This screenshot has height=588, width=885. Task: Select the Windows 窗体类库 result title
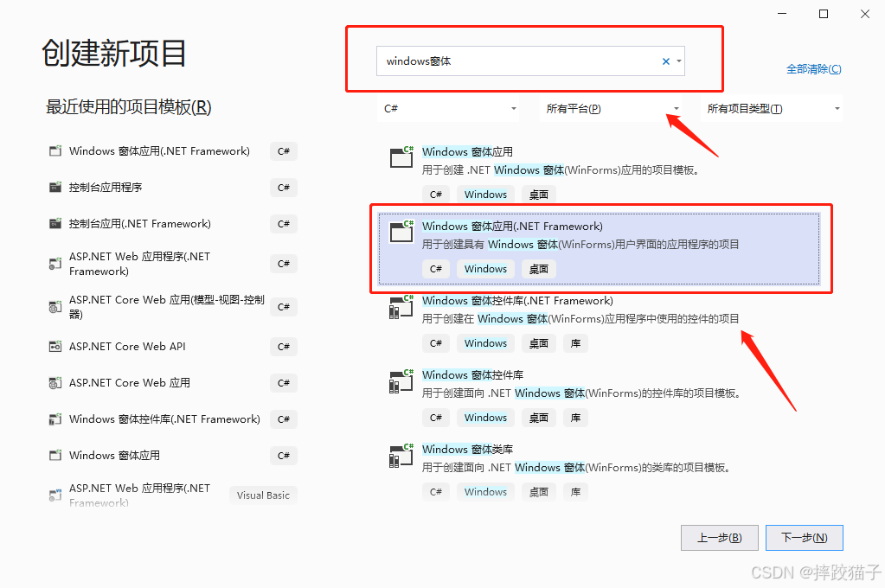point(467,450)
